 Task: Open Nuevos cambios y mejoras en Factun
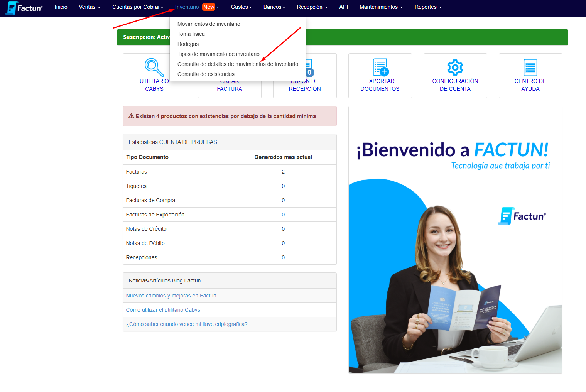pos(171,296)
